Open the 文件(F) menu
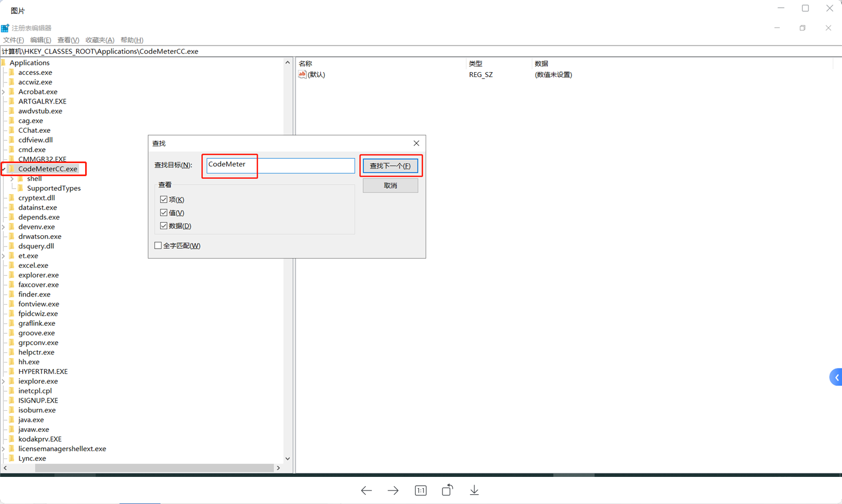The height and width of the screenshot is (504, 842). tap(14, 40)
